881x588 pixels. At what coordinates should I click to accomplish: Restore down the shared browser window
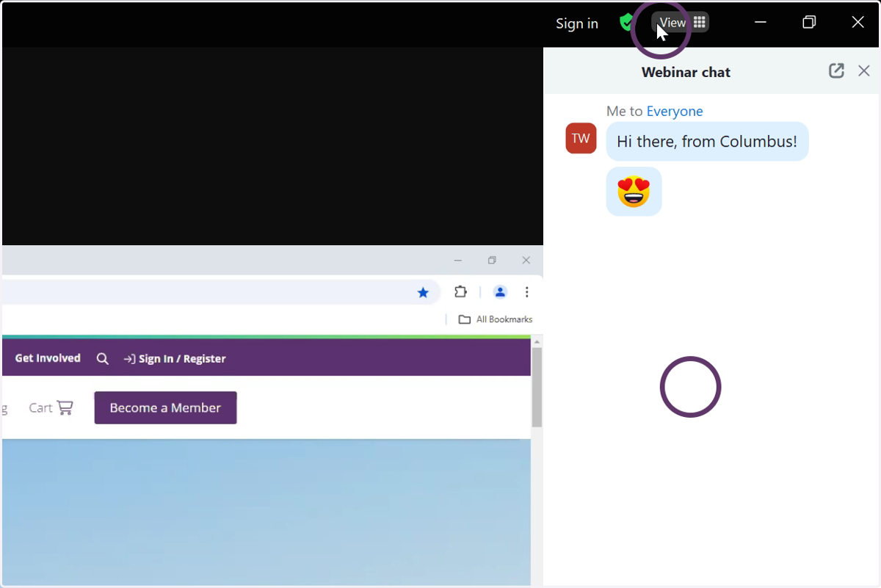click(492, 260)
